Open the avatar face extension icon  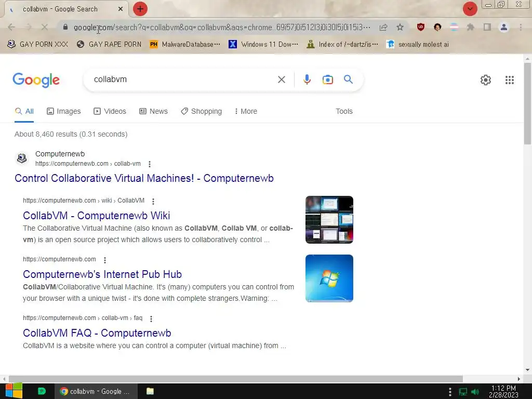coord(437,27)
